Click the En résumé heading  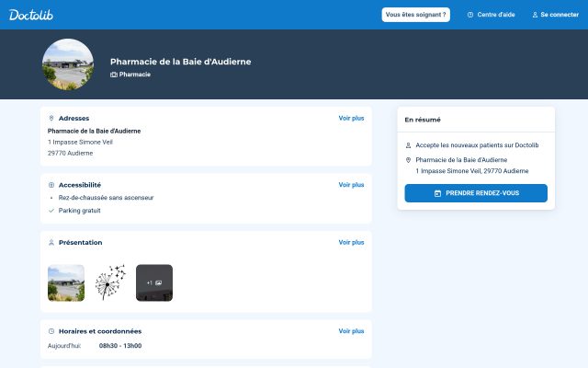[423, 120]
